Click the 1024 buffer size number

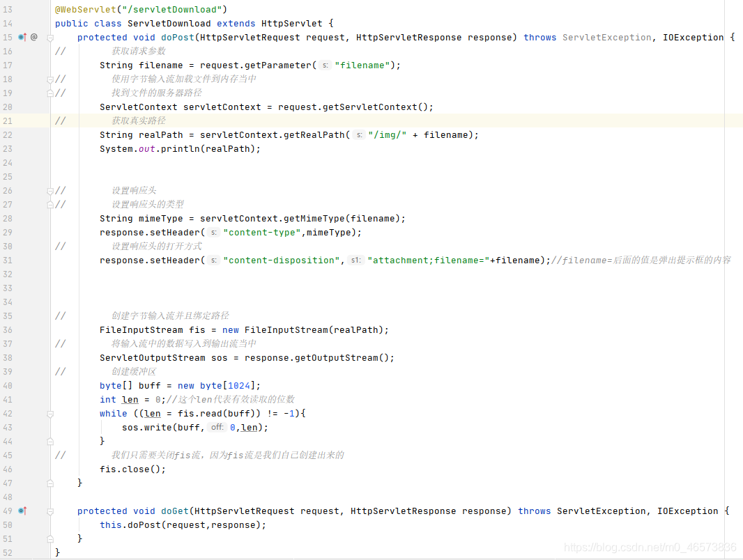click(x=239, y=386)
